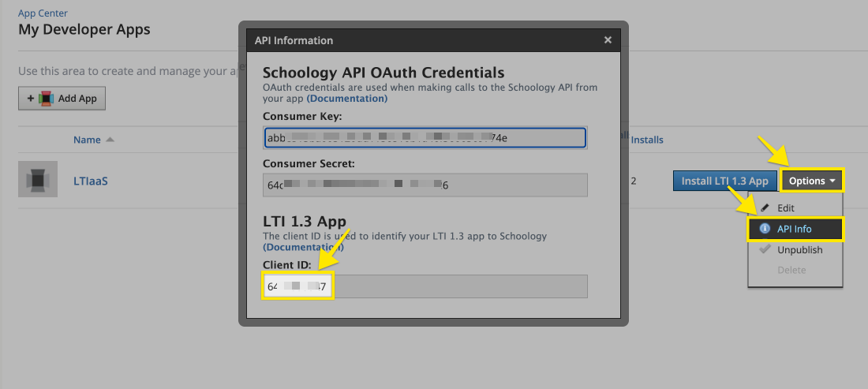Click the Consumer Key field
Viewport: 868px width, 389px height.
[x=425, y=138]
